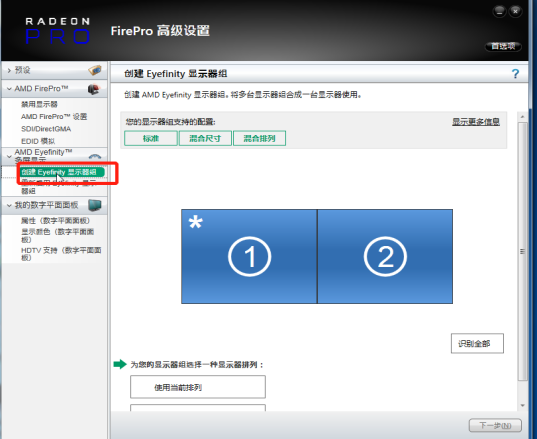Select display 1 in the layout preview
This screenshot has height=439, width=537.
point(249,256)
